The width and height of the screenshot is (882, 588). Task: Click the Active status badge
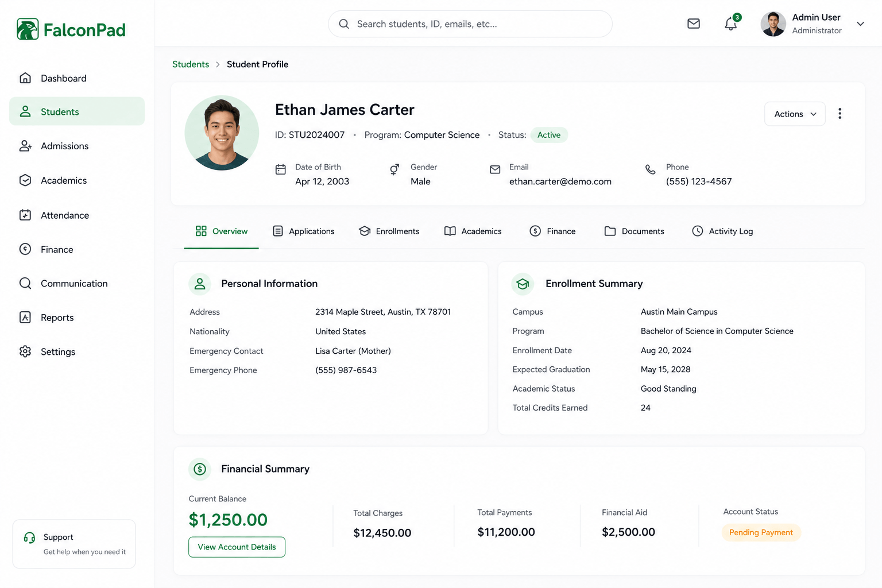(x=549, y=135)
